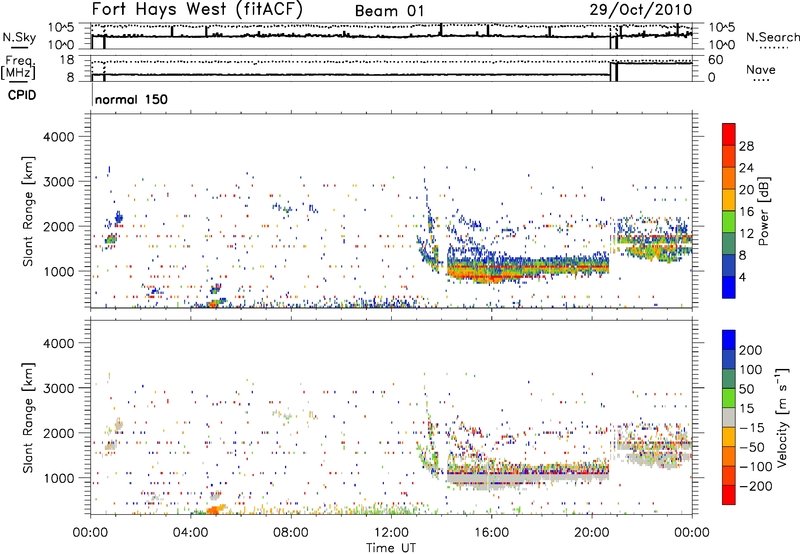The height and width of the screenshot is (554, 800).
Task: Pick the red top segment of Power colorbar
Action: click(729, 135)
